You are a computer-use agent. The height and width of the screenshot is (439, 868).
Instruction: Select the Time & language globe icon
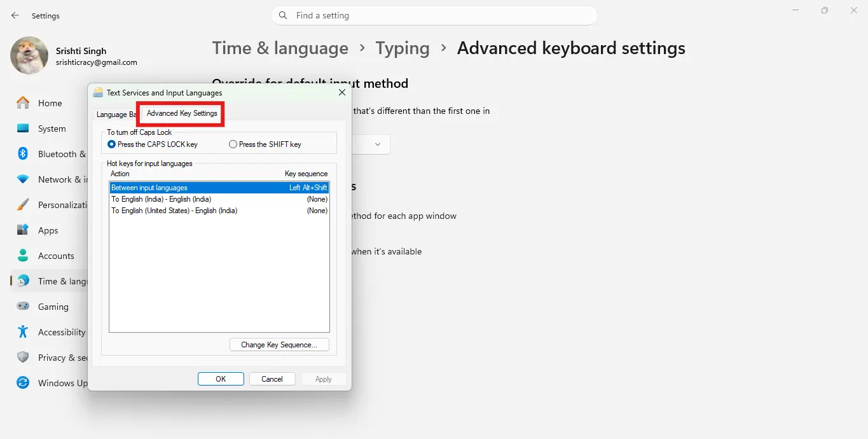click(23, 281)
